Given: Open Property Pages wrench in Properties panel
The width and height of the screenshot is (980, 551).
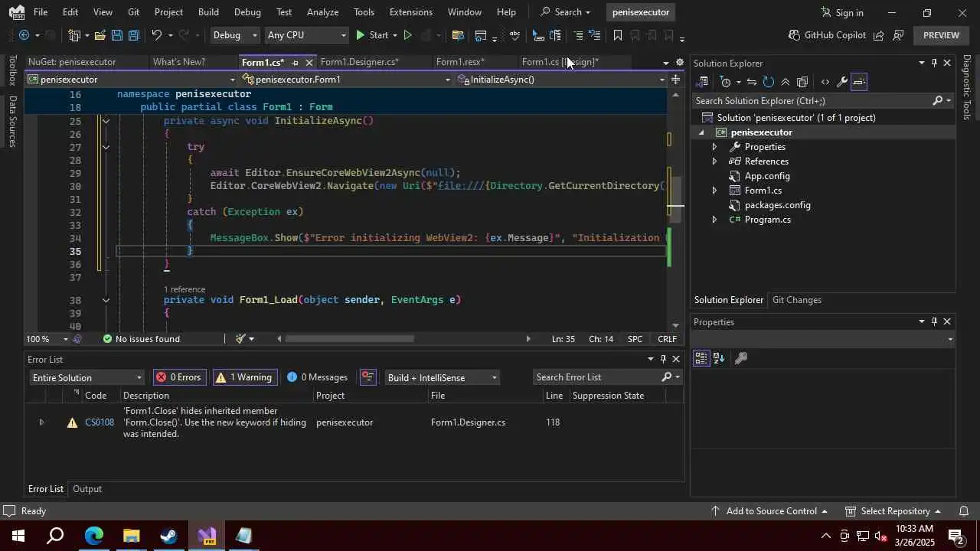Looking at the screenshot, I should 741,358.
